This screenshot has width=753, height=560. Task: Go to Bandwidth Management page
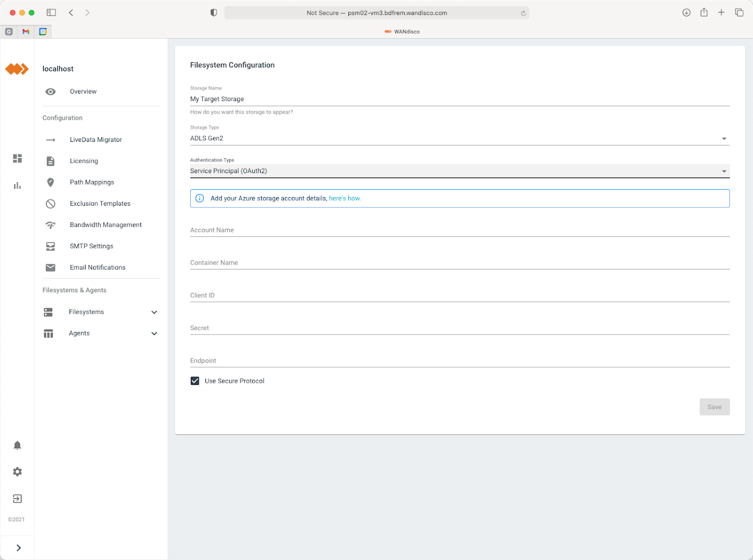click(x=106, y=225)
